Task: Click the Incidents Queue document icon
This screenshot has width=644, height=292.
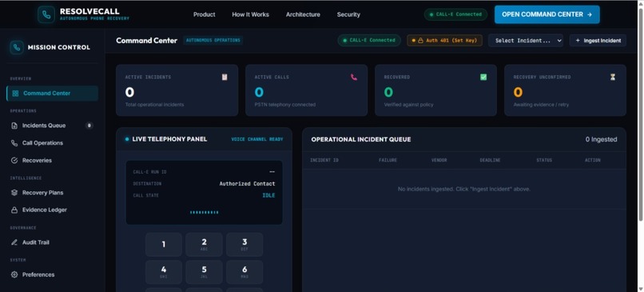Action: [14, 126]
